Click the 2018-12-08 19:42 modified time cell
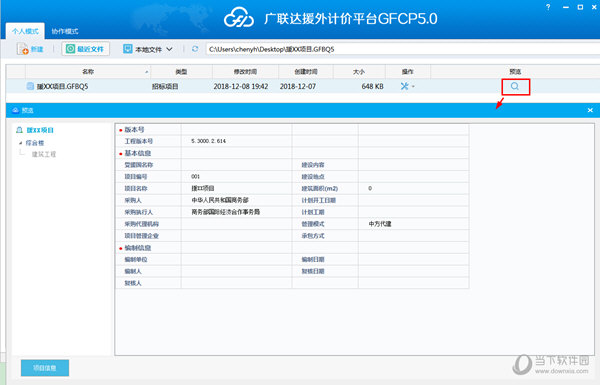This screenshot has width=600, height=385. coord(241,86)
